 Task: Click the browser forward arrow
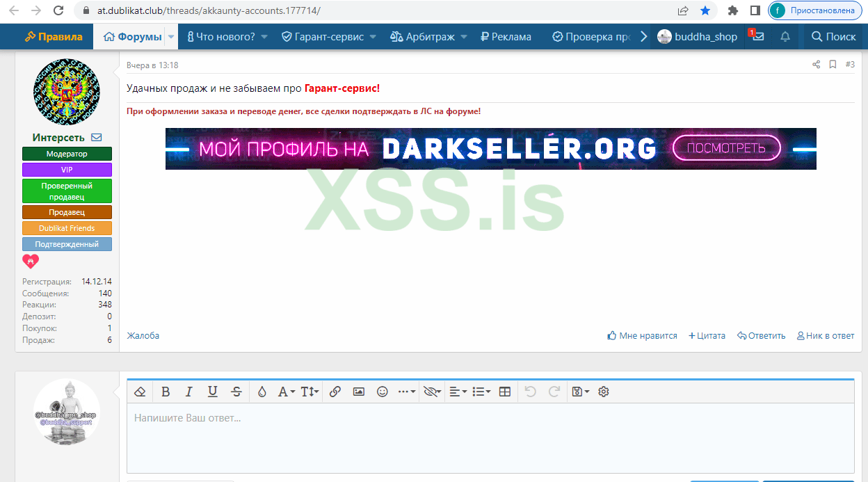tap(36, 10)
